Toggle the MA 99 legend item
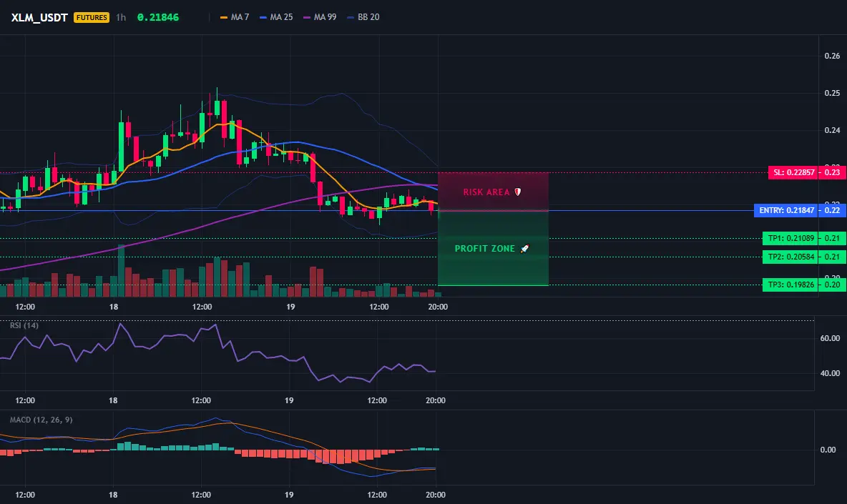 pos(320,17)
